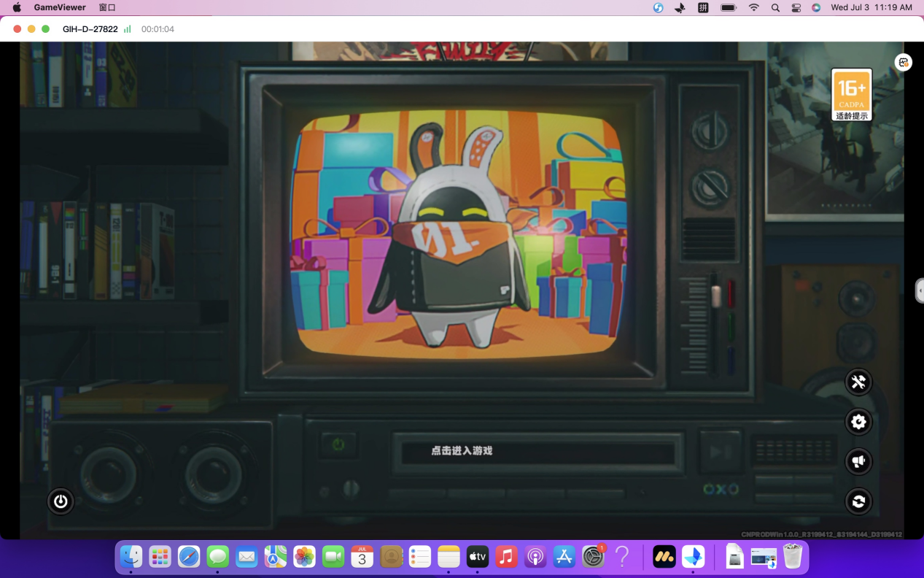The height and width of the screenshot is (578, 924).
Task: Open the 窗口 menu
Action: click(107, 7)
